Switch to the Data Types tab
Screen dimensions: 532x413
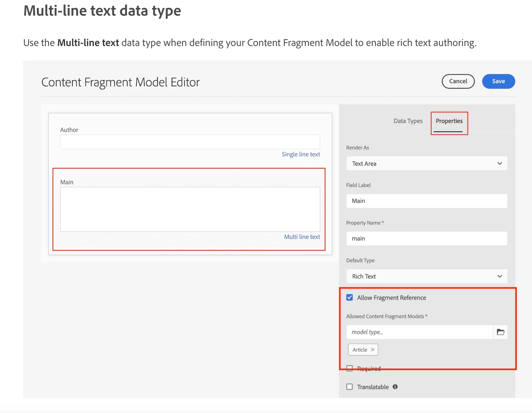408,121
